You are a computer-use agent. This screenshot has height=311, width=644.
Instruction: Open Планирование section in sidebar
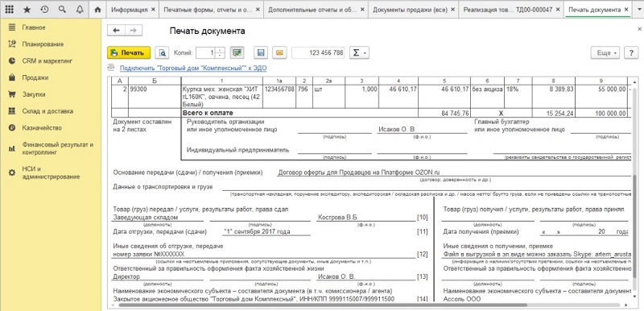tap(43, 44)
